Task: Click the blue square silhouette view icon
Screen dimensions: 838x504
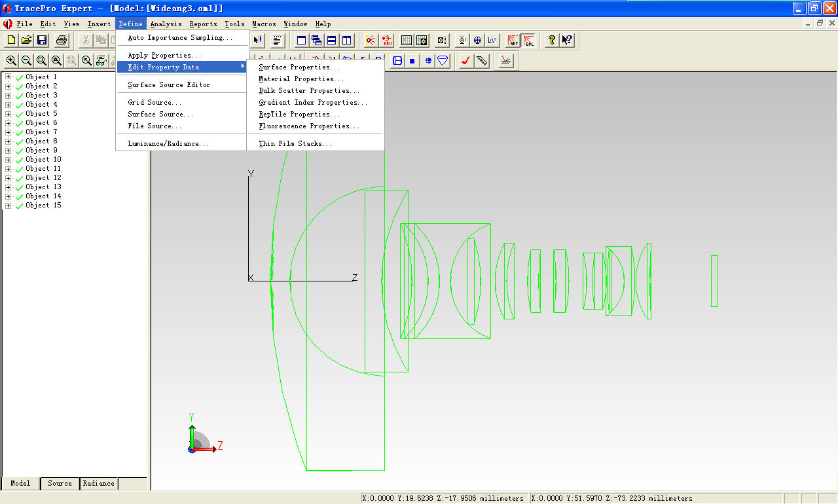Action: tap(412, 61)
